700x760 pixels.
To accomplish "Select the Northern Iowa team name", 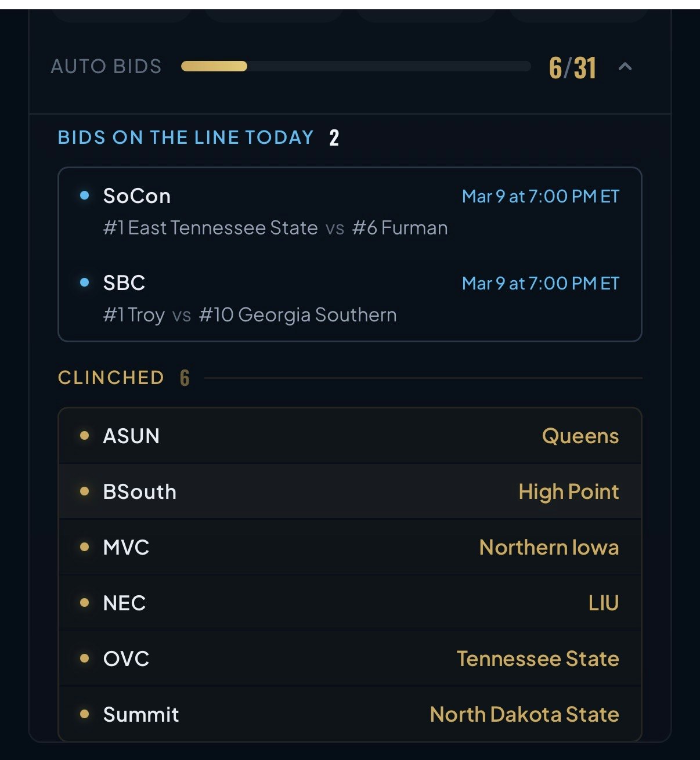I will [x=549, y=547].
